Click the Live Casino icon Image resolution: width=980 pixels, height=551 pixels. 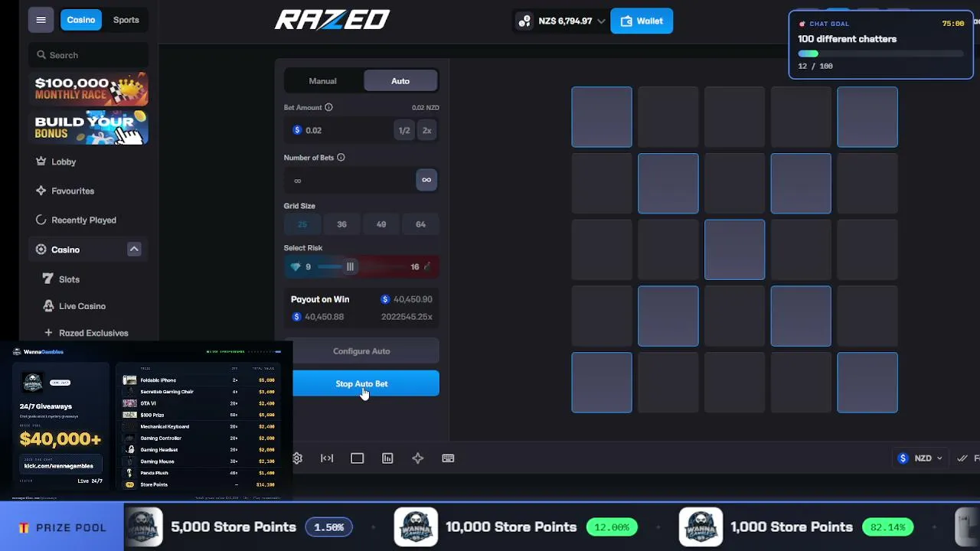tap(48, 306)
